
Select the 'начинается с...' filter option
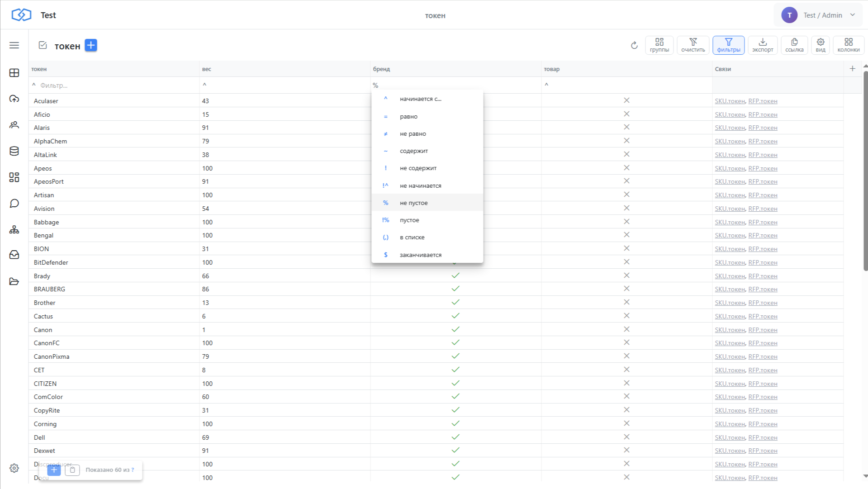427,99
